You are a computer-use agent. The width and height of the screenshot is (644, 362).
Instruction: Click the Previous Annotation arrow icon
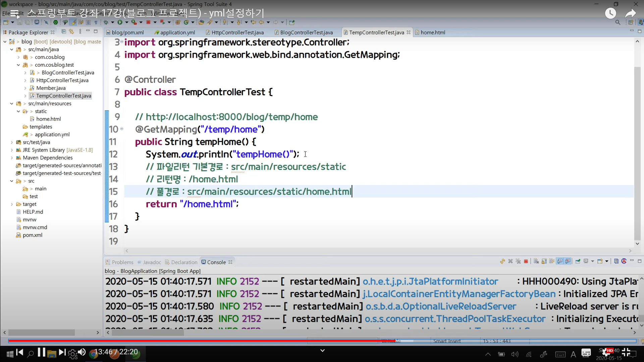tap(239, 22)
